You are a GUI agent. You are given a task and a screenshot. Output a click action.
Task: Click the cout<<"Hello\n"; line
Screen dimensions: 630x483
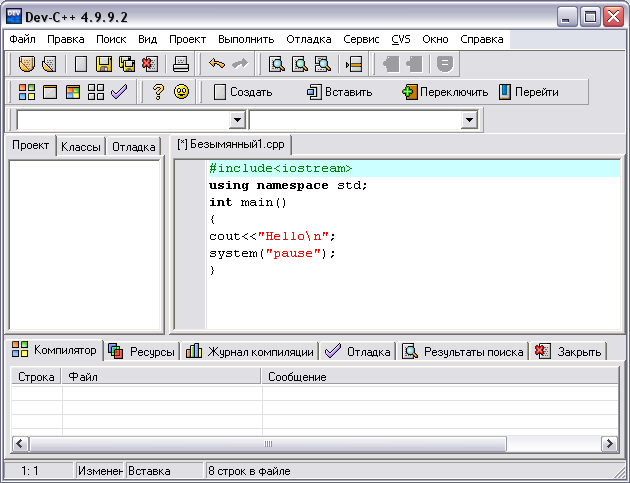coord(272,236)
